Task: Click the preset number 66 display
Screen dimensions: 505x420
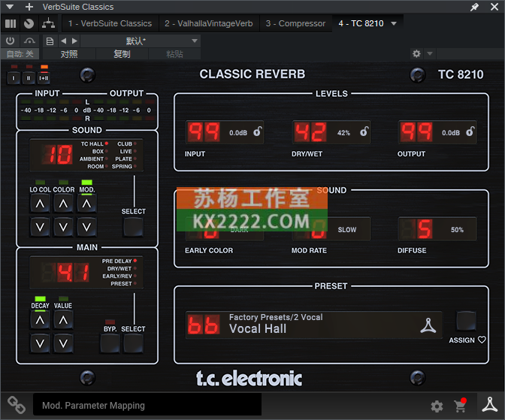Action: coord(204,325)
